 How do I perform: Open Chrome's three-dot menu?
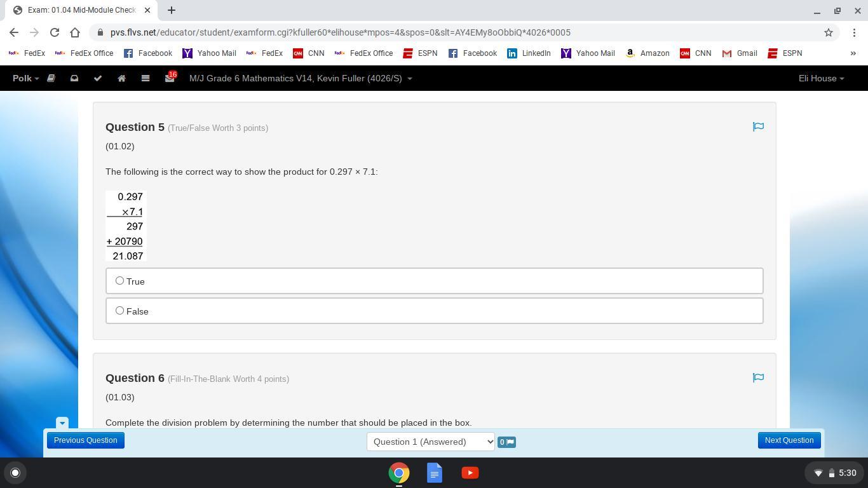[x=854, y=32]
